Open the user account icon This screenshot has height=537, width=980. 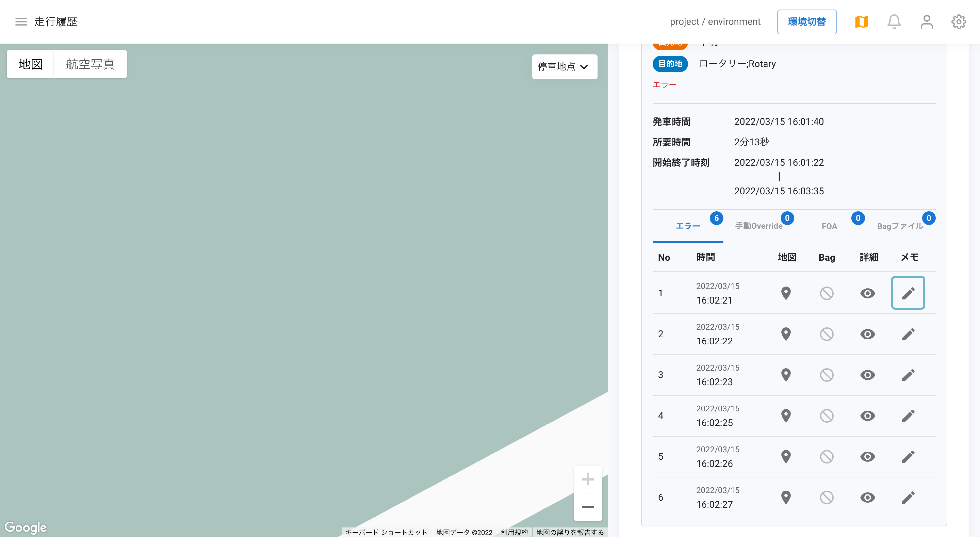(927, 22)
